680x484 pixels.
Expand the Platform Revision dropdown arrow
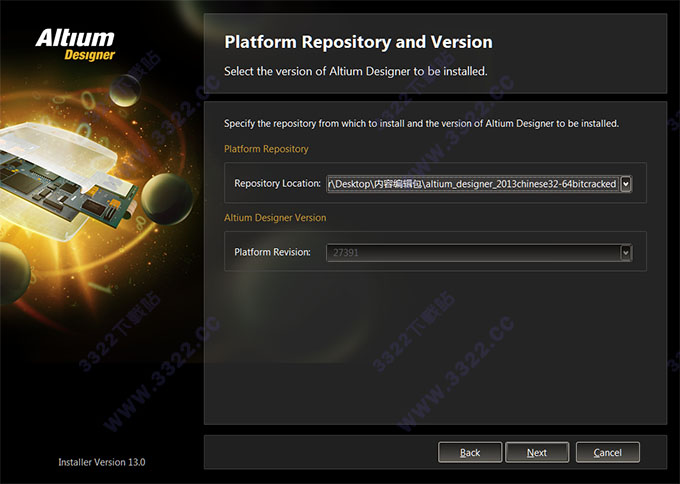(626, 253)
